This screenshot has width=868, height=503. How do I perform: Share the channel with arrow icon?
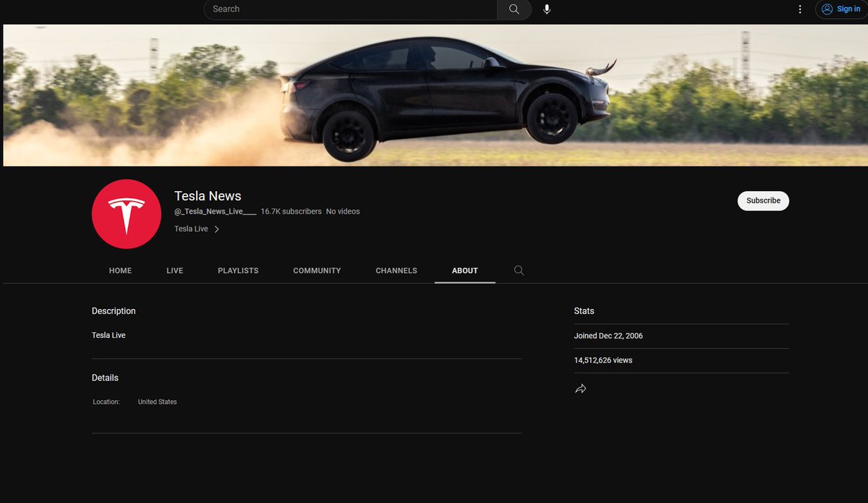tap(580, 389)
